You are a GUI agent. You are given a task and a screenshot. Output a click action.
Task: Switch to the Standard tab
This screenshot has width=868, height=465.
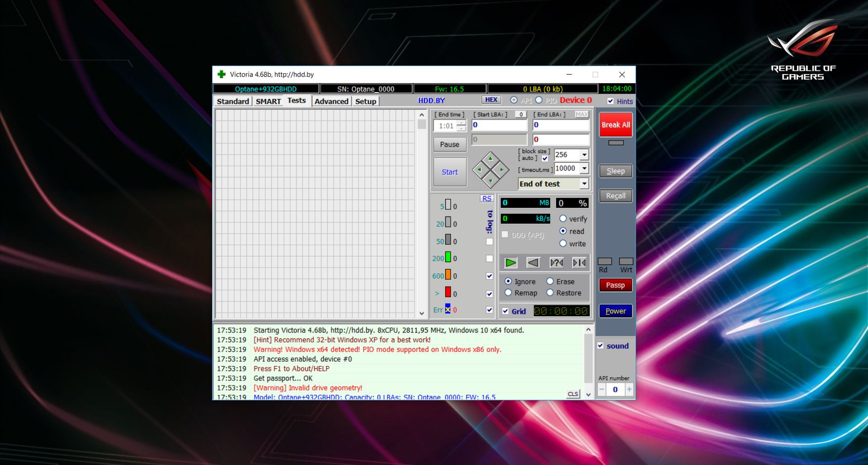(233, 101)
